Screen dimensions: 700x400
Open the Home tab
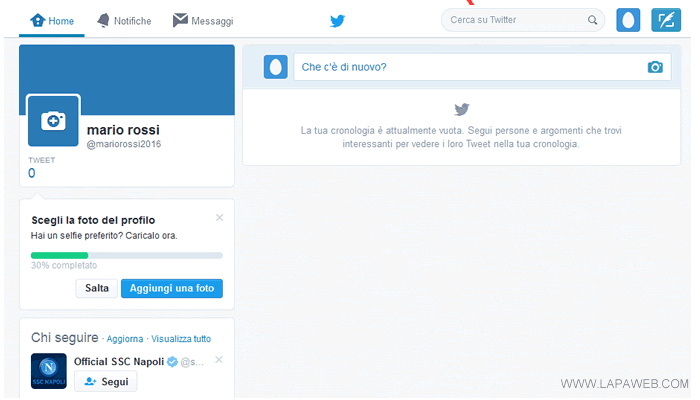pos(52,20)
